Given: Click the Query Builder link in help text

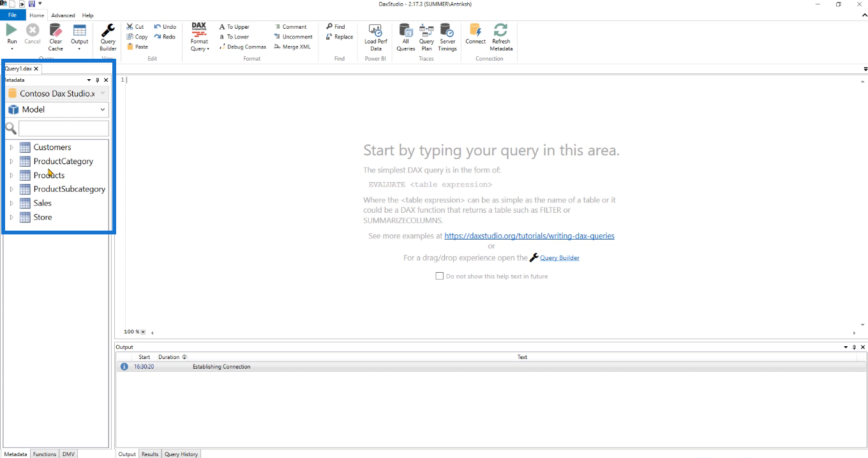Looking at the screenshot, I should [x=560, y=258].
